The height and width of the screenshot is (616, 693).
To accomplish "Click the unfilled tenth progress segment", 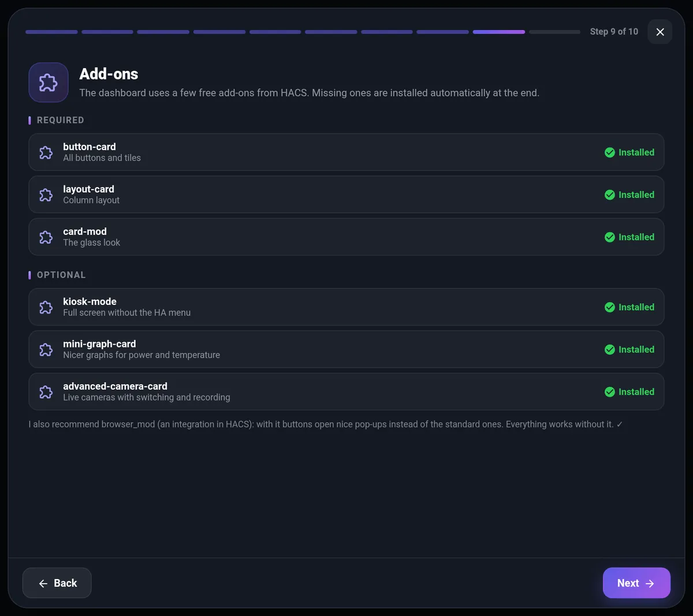I will point(554,32).
